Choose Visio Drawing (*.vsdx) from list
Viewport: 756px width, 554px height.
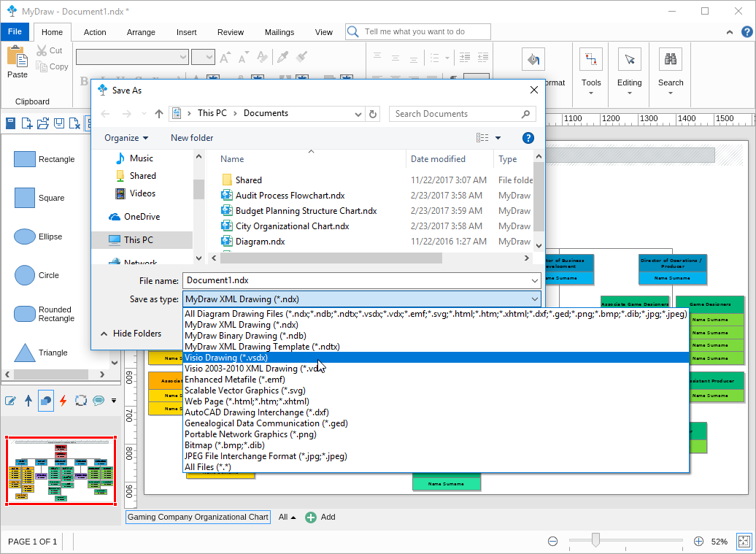tap(436, 358)
